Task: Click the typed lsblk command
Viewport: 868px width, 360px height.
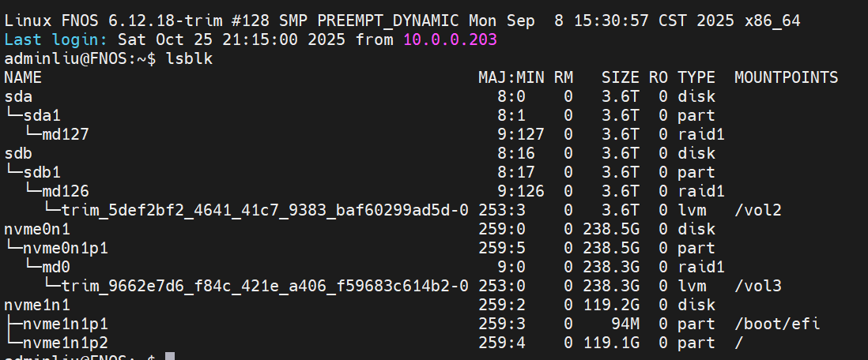Action: [190, 58]
